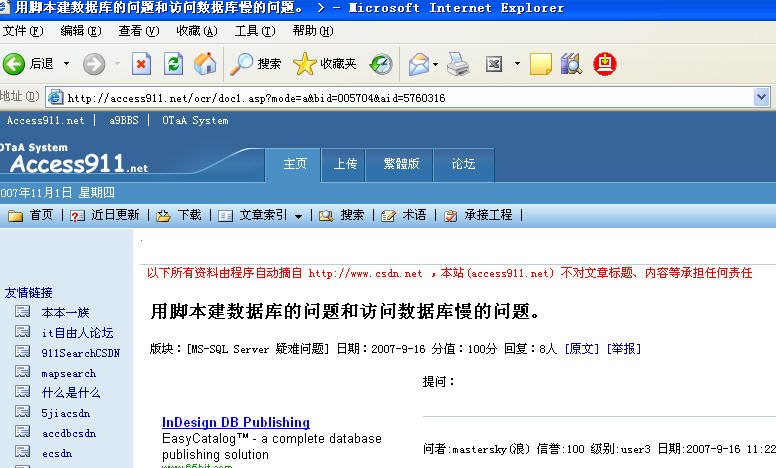Click the 首页 folder icon
Screen dimensions: 776x468
[x=15, y=216]
